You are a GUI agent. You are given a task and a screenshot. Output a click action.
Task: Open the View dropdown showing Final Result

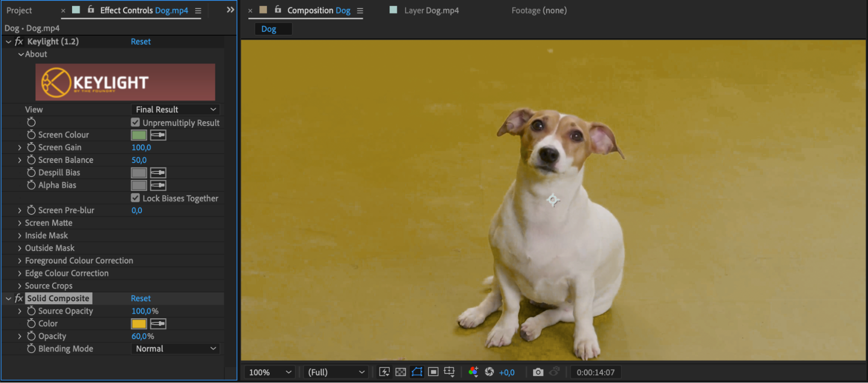click(x=175, y=110)
